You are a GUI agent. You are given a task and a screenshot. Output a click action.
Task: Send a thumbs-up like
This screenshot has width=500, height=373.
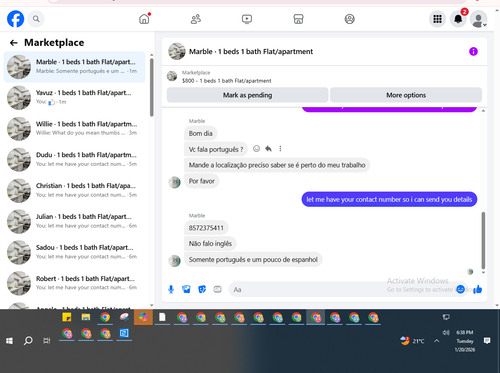[x=478, y=289]
